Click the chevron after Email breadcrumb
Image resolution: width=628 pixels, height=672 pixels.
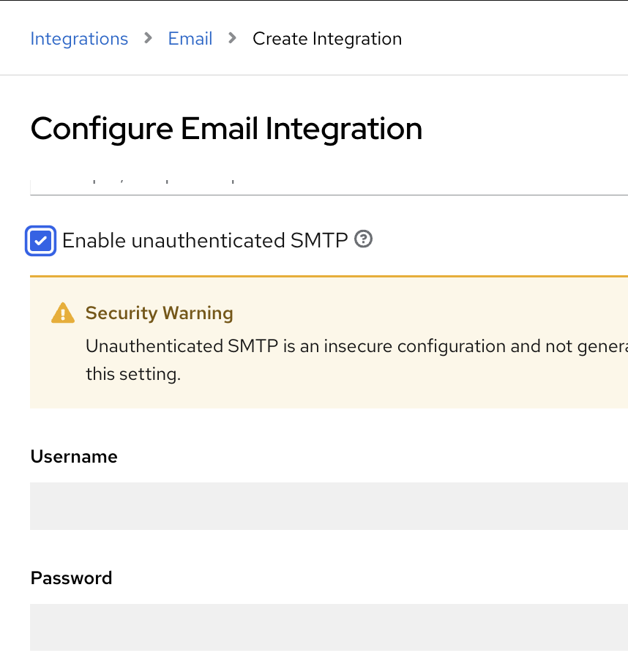coord(233,38)
